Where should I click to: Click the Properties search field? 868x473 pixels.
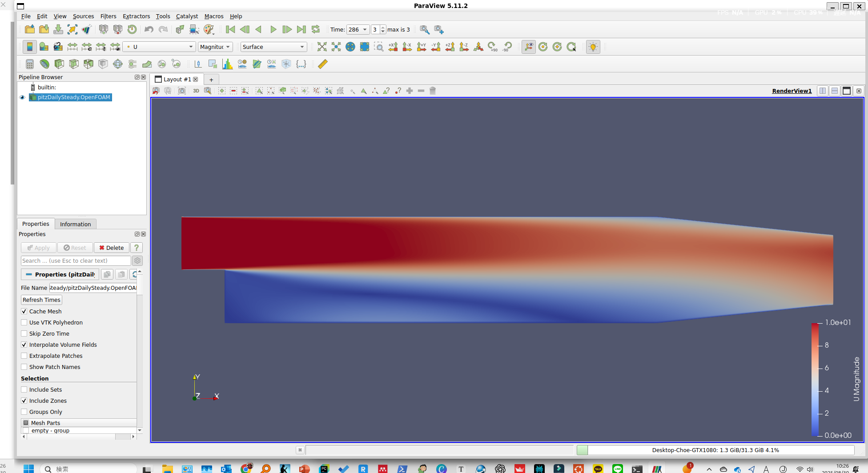coord(76,261)
